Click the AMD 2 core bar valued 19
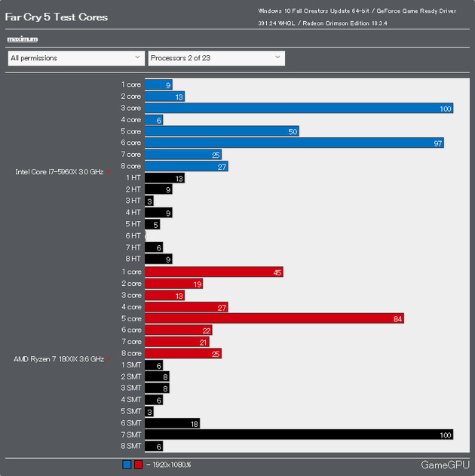 pyautogui.click(x=173, y=284)
